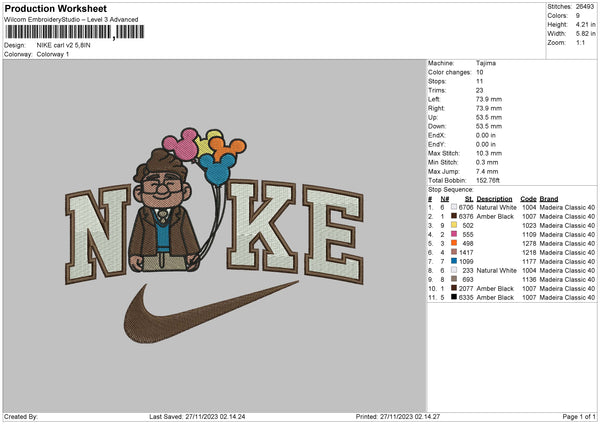The image size is (600, 424).
Task: Select the Zoom value "1:1"
Action: coord(580,42)
